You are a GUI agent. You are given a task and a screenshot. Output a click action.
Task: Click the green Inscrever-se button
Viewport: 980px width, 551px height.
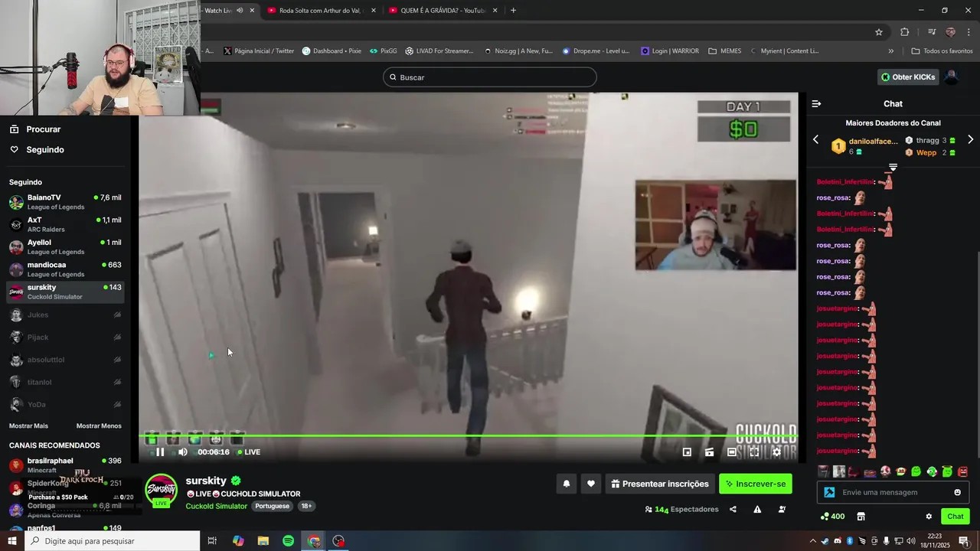point(756,484)
